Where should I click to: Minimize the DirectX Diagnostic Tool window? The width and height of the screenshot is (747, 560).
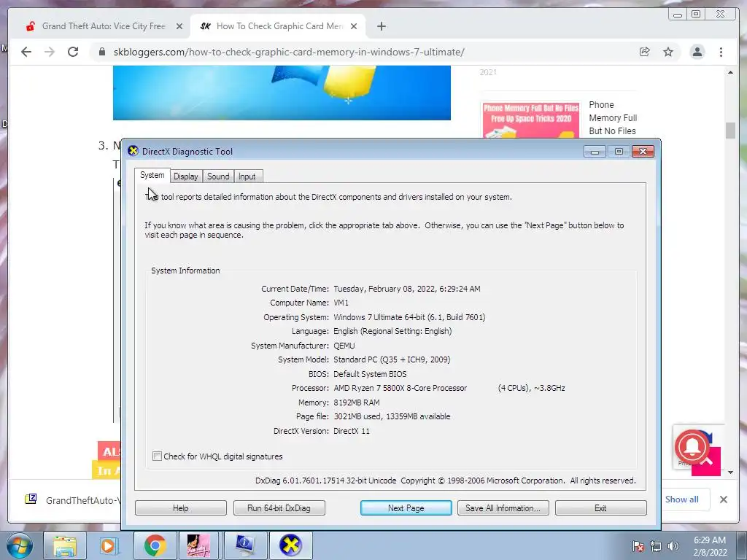click(595, 152)
